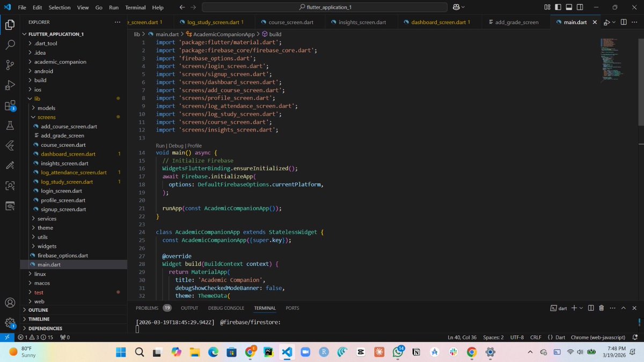
Task: Click the flutter_application_1 command center search box
Action: pyautogui.click(x=325, y=7)
